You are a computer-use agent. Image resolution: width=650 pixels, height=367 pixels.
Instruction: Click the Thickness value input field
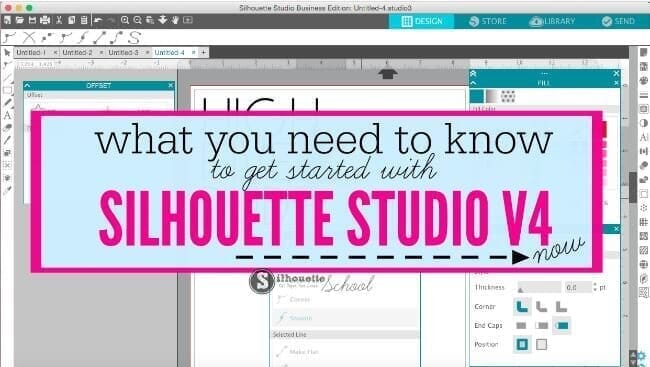(x=578, y=287)
